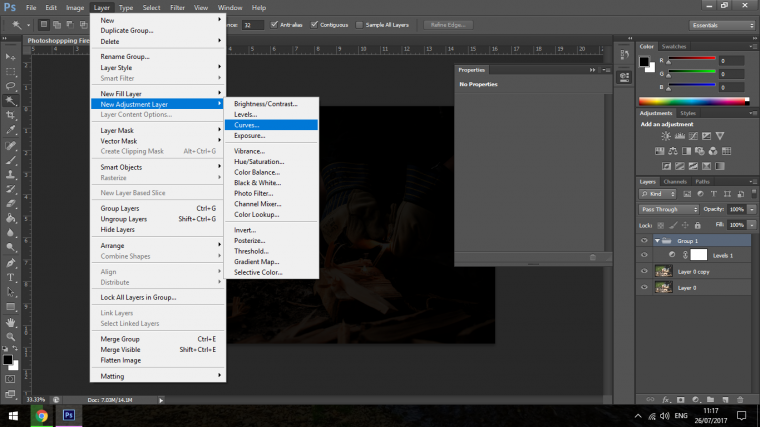Select the Brush tool

pyautogui.click(x=10, y=160)
